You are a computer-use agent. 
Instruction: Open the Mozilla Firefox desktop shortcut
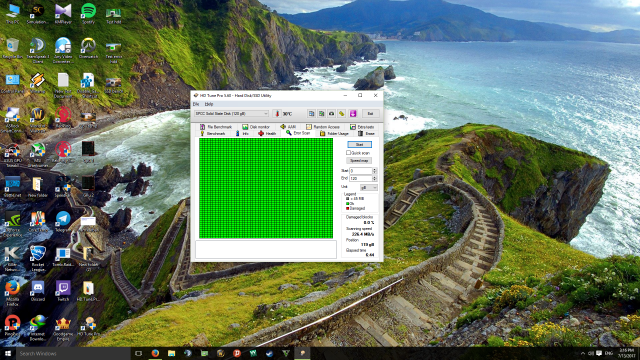(x=13, y=293)
